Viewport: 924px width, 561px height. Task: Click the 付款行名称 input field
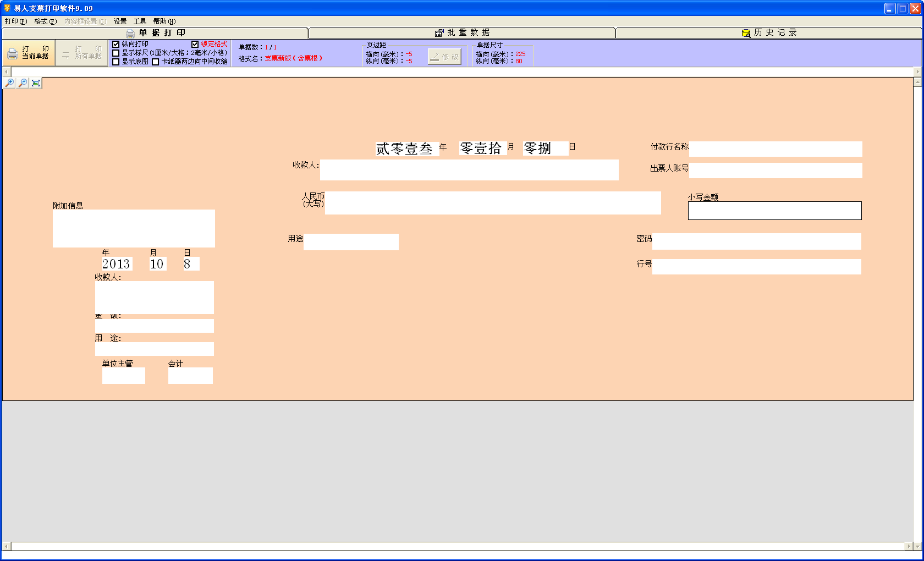776,149
